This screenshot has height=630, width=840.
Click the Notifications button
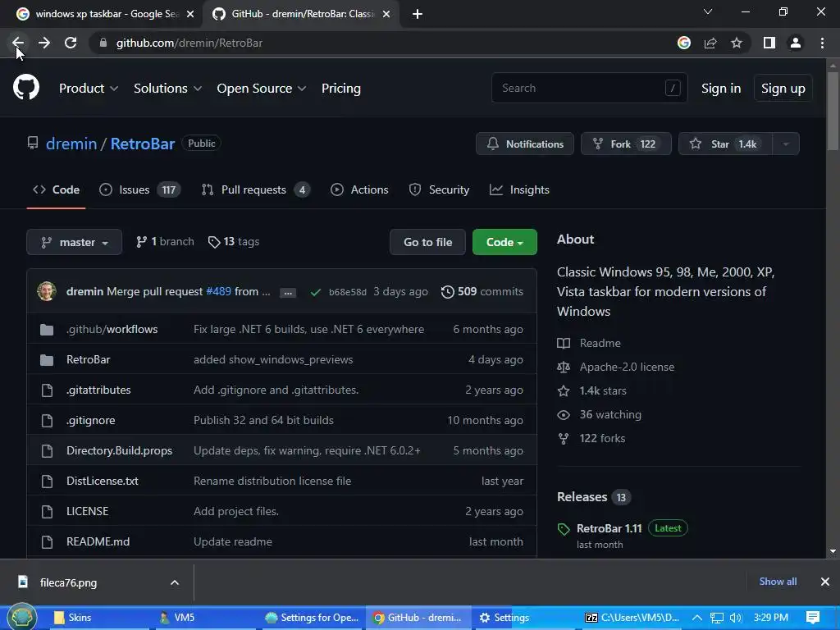(x=525, y=144)
